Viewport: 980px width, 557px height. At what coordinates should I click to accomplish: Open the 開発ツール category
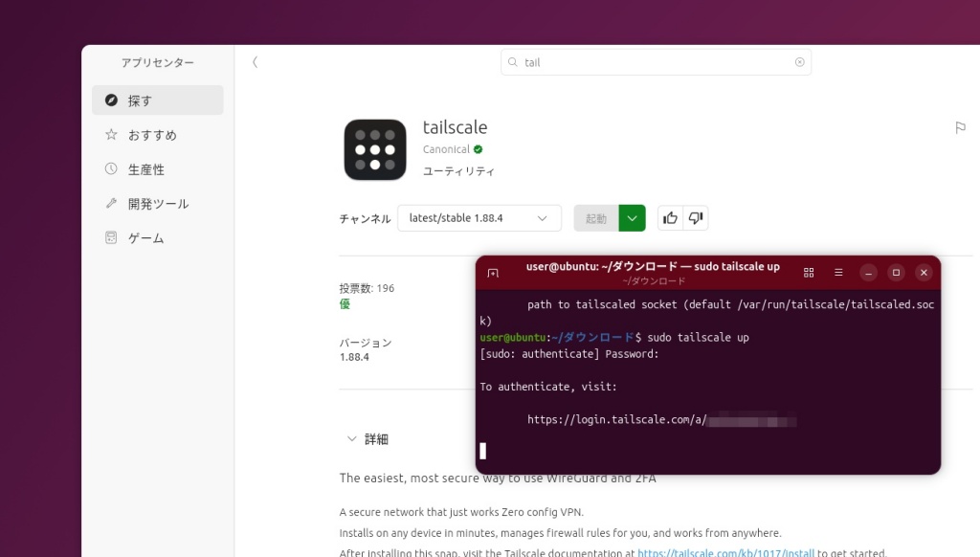point(157,204)
